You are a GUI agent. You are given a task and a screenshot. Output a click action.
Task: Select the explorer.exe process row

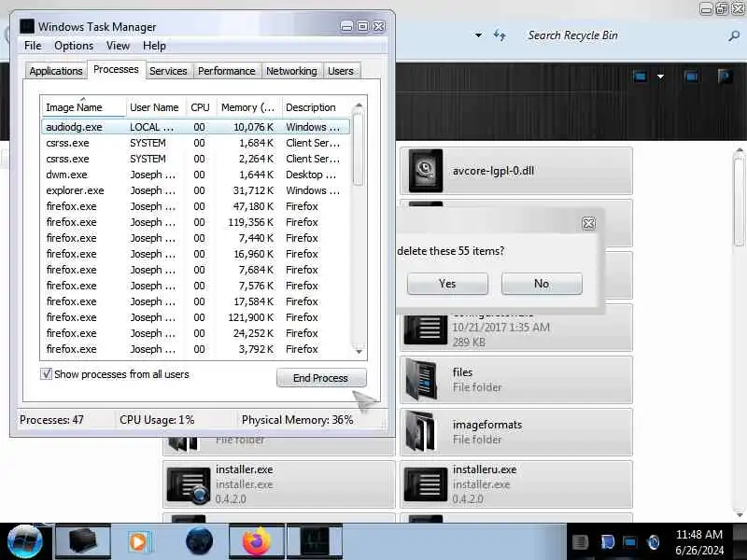pos(196,190)
